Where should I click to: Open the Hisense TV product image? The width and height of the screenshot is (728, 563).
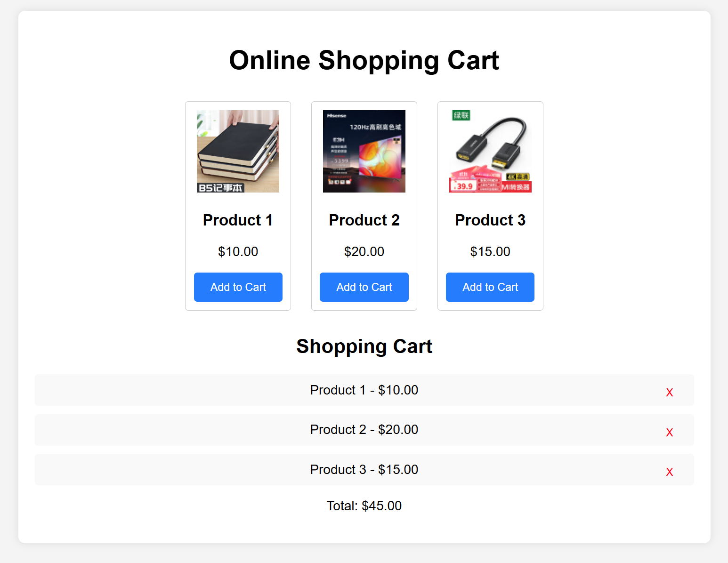point(364,151)
